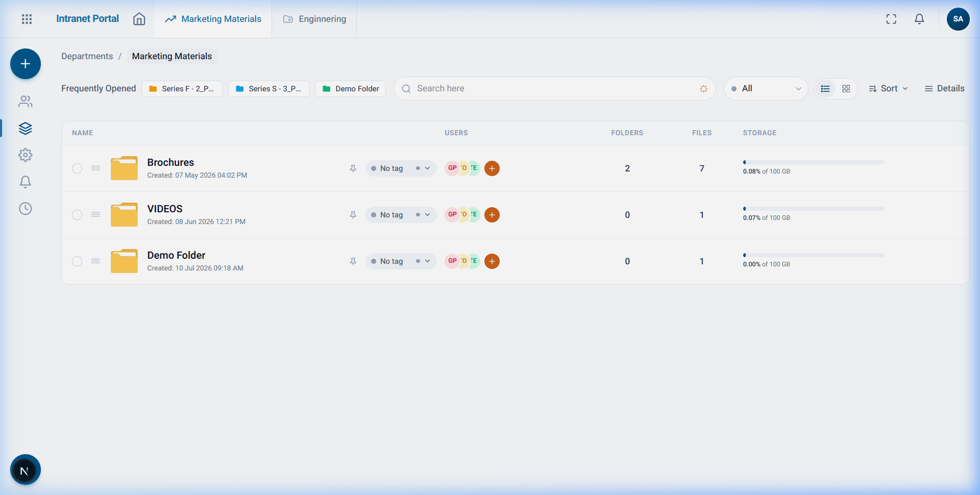
Task: Open the No tag dropdown for VIDEOS
Action: tap(401, 215)
